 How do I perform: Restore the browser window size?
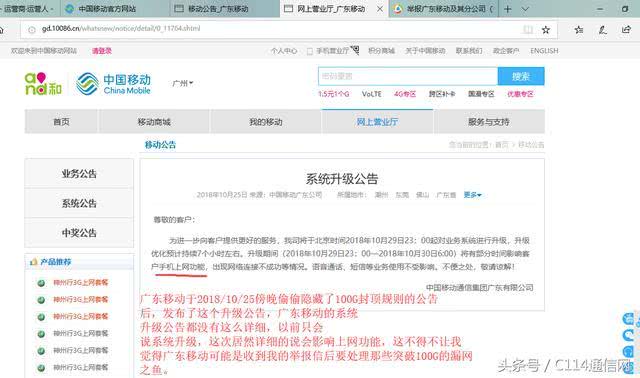(624, 9)
